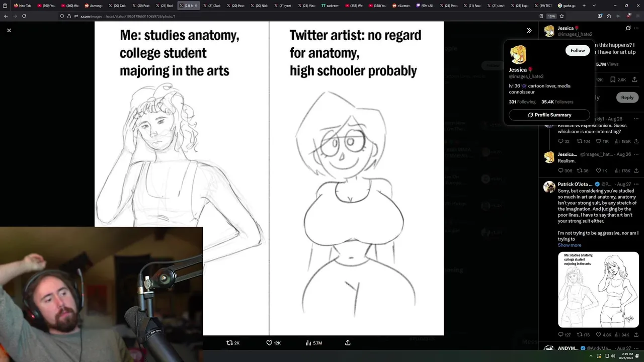Repost using the 2K icon below the image

point(232,343)
